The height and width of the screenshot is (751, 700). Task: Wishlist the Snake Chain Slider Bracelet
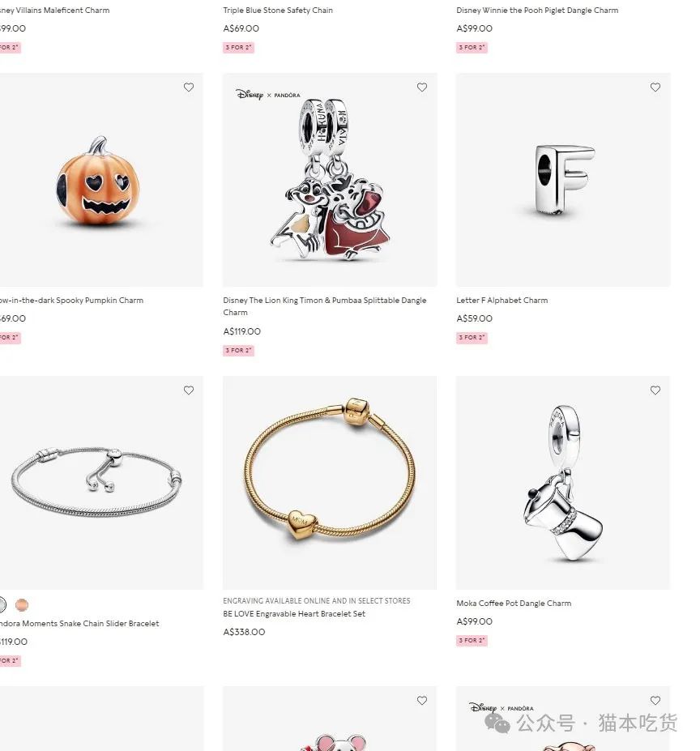click(x=189, y=390)
